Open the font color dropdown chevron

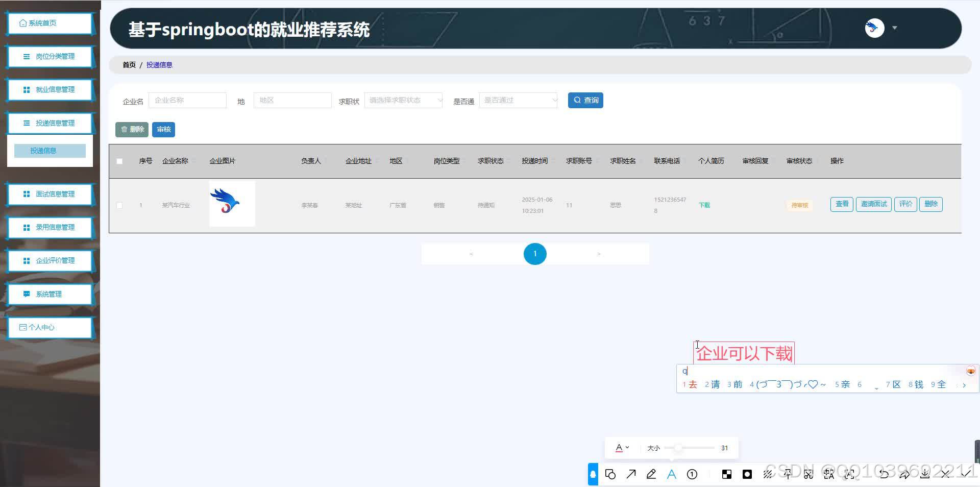click(x=628, y=448)
